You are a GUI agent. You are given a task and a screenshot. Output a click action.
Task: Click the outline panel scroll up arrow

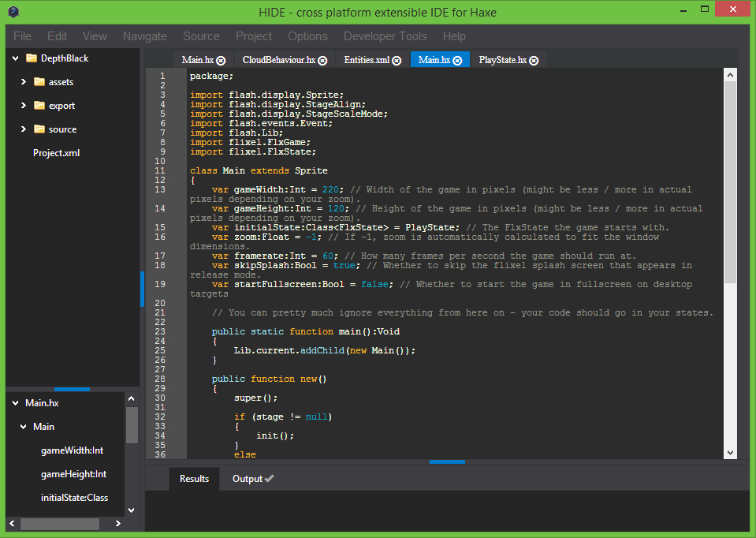click(x=131, y=398)
